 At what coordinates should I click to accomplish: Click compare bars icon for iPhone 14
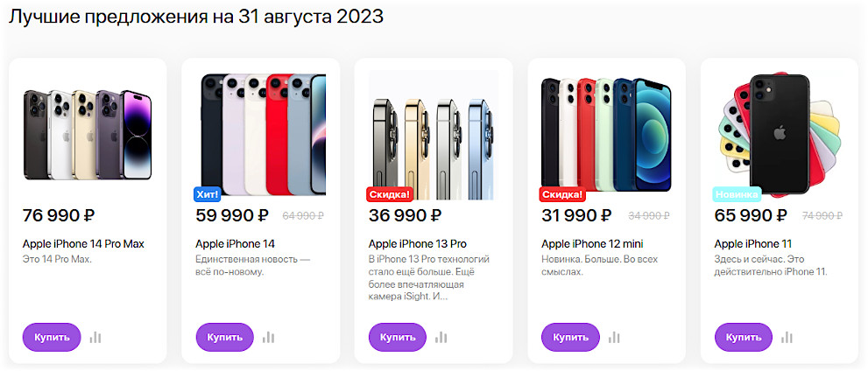(269, 337)
